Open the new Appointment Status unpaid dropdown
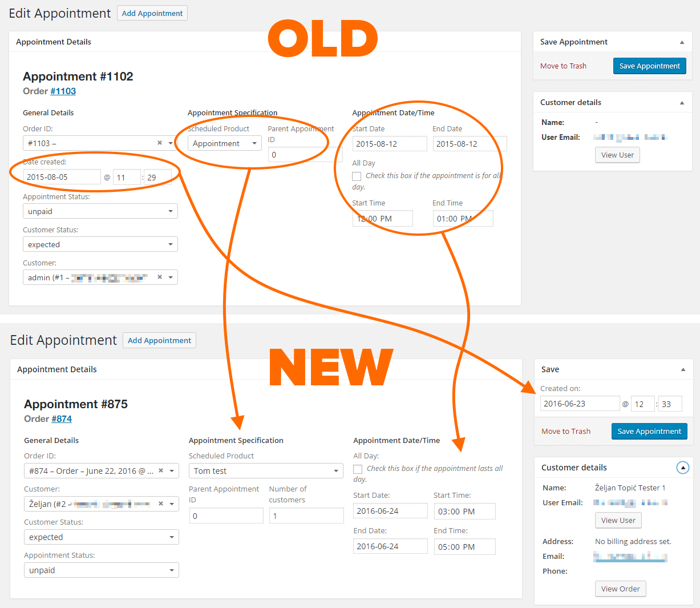Image resolution: width=700 pixels, height=608 pixels. point(102,570)
